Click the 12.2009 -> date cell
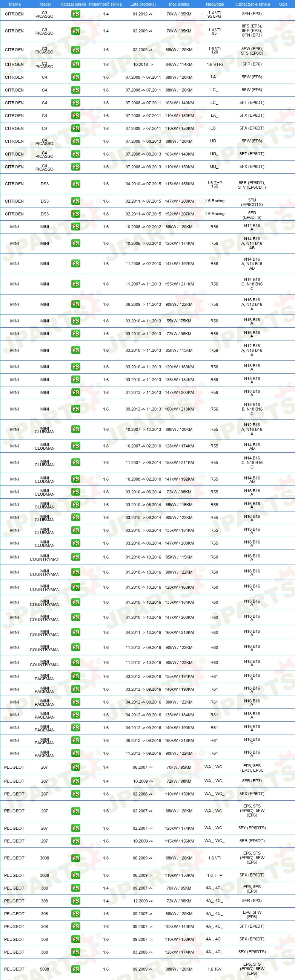Viewport: 295px width, 980px height. pyautogui.click(x=143, y=901)
